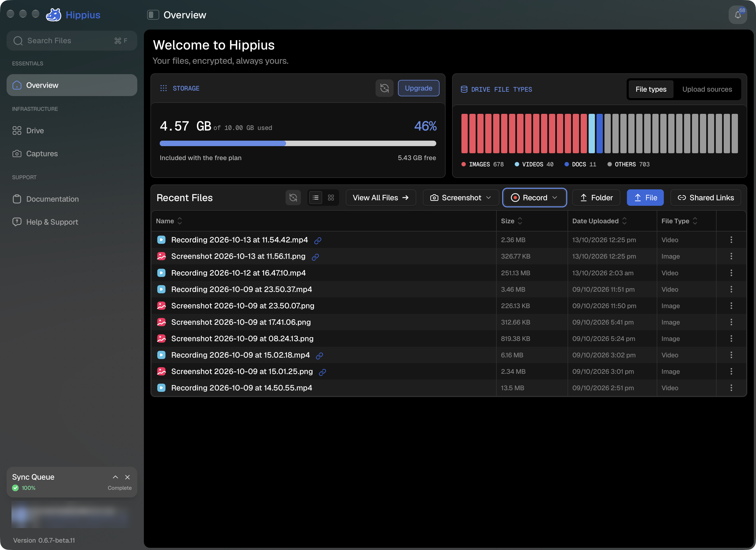Click Recording 2026-10-09 at 14.50.55.mp4 row
756x550 pixels.
[x=448, y=388]
